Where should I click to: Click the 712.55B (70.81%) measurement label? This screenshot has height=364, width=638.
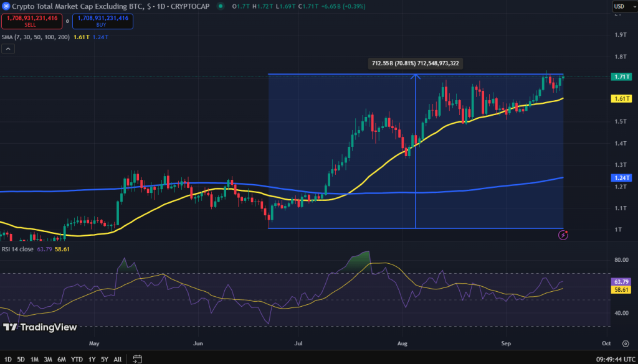coord(416,63)
